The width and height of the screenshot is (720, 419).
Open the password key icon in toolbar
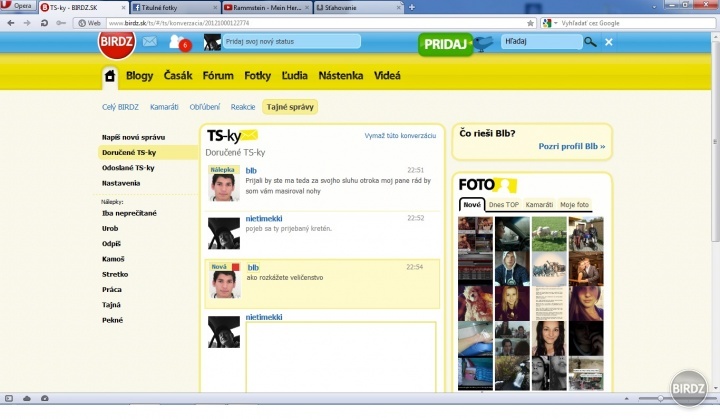click(x=61, y=23)
